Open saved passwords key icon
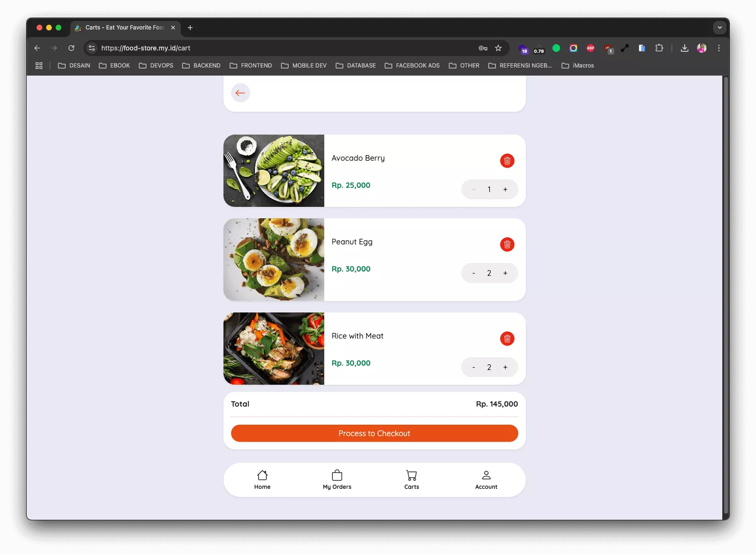Image resolution: width=756 pixels, height=555 pixels. (483, 48)
